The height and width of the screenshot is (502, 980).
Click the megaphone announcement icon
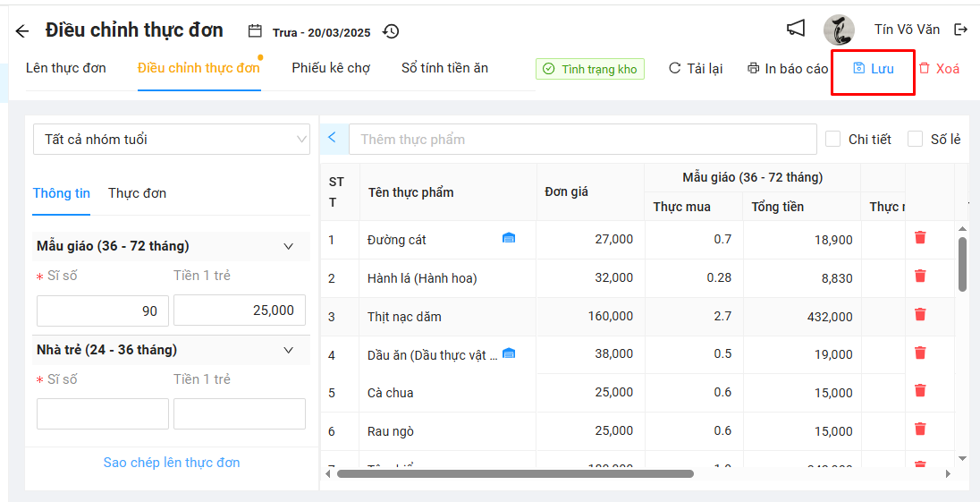click(x=795, y=29)
